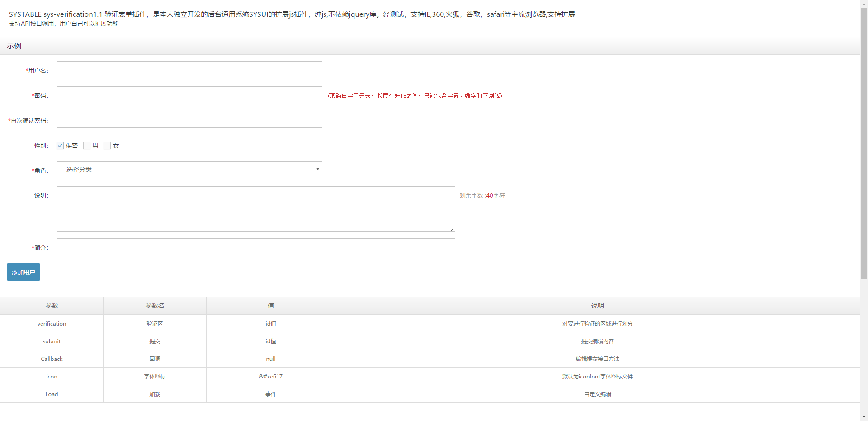
Task: Click the 字体图标 table cell
Action: point(155,376)
